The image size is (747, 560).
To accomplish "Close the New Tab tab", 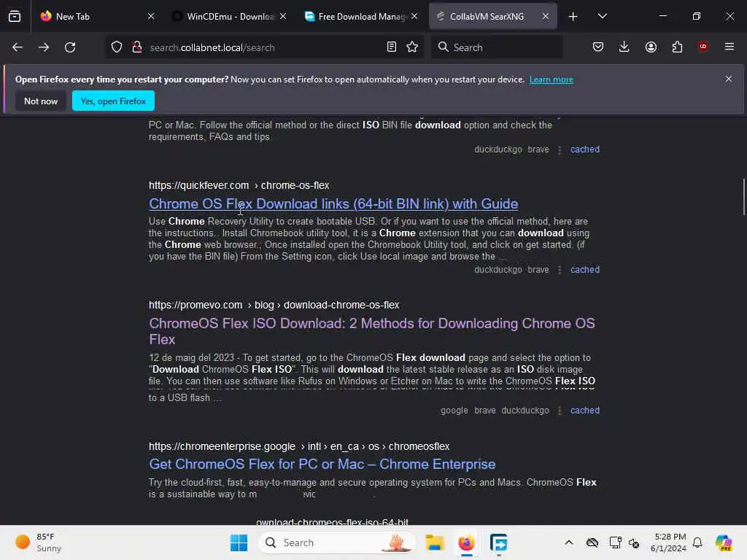I will tap(151, 16).
